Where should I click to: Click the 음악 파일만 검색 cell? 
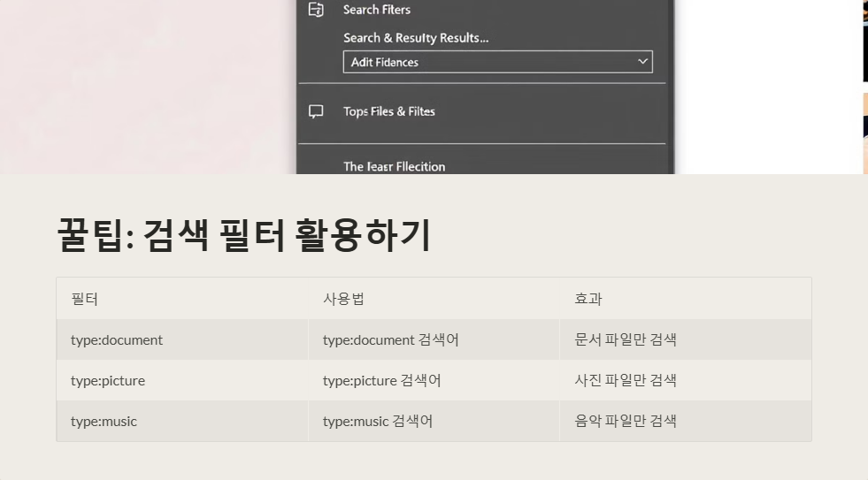tap(686, 421)
